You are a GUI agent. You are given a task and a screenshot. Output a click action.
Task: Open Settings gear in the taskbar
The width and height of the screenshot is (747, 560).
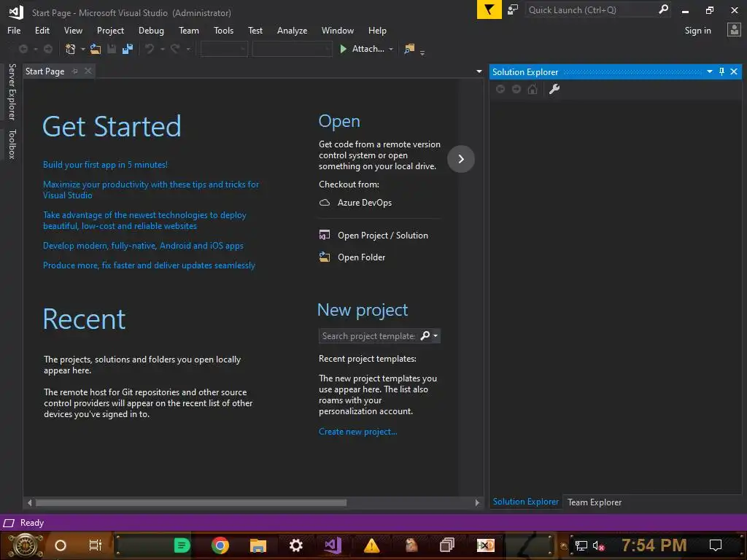[x=296, y=545]
